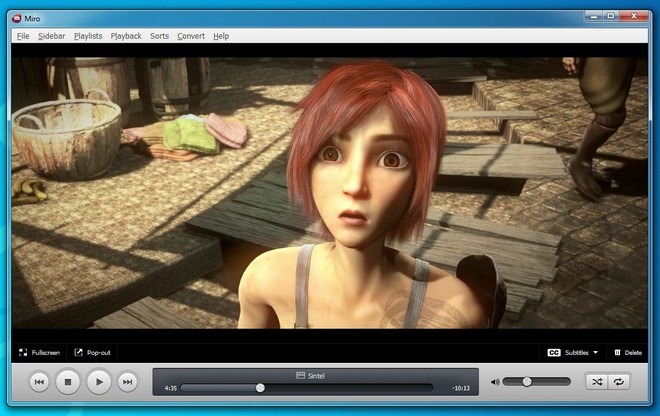Open the Sorts menu
Screen dimensions: 660x416
pyautogui.click(x=159, y=36)
